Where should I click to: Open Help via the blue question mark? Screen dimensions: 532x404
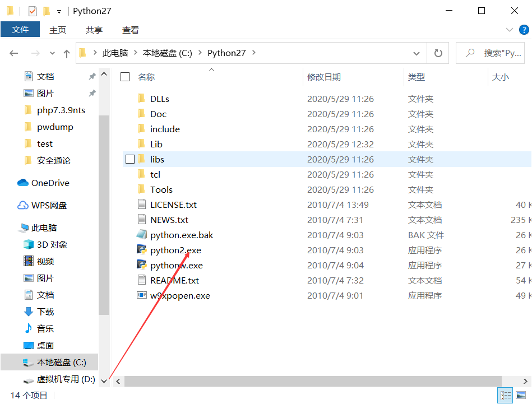(524, 30)
